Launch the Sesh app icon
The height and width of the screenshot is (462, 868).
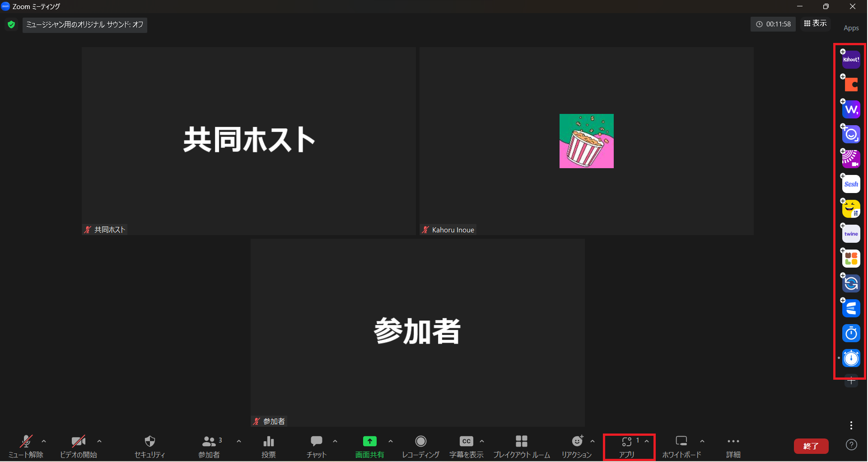[851, 184]
